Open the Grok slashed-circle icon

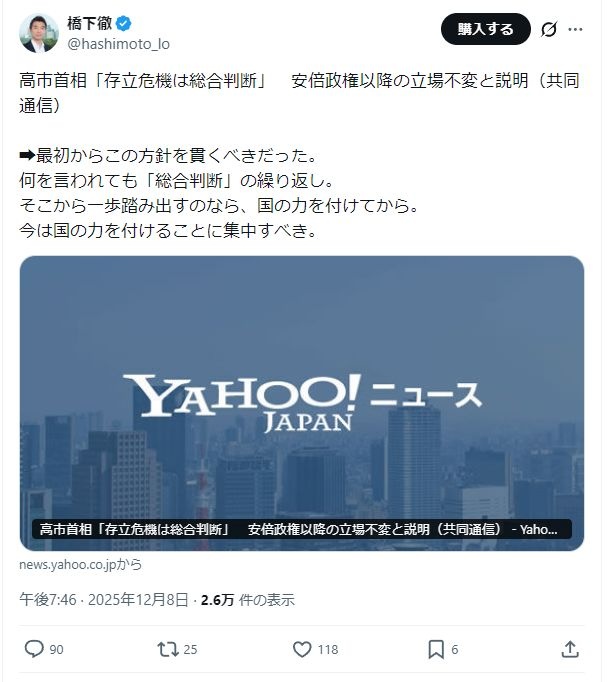tap(549, 29)
